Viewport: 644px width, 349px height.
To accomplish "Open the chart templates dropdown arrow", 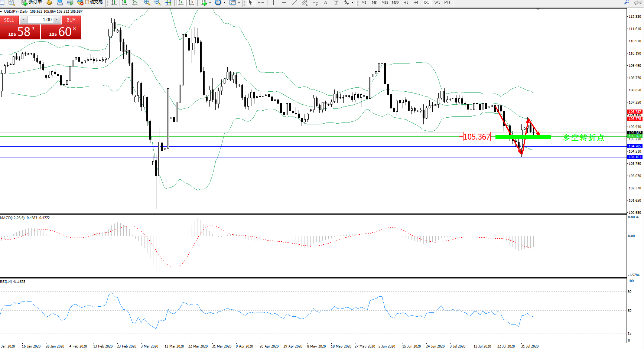I will click(x=239, y=2).
